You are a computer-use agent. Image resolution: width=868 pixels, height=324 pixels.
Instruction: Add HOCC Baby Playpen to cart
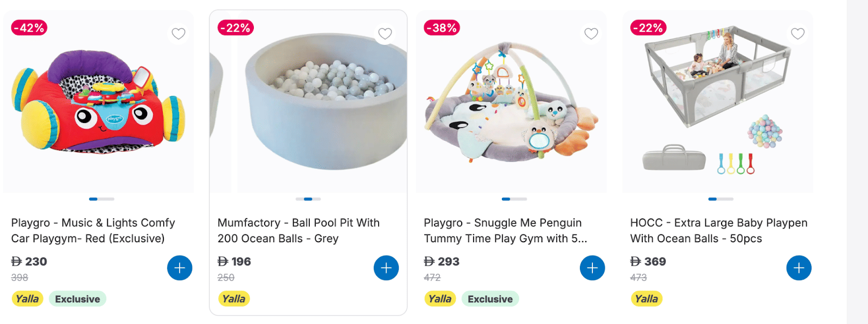click(x=799, y=268)
